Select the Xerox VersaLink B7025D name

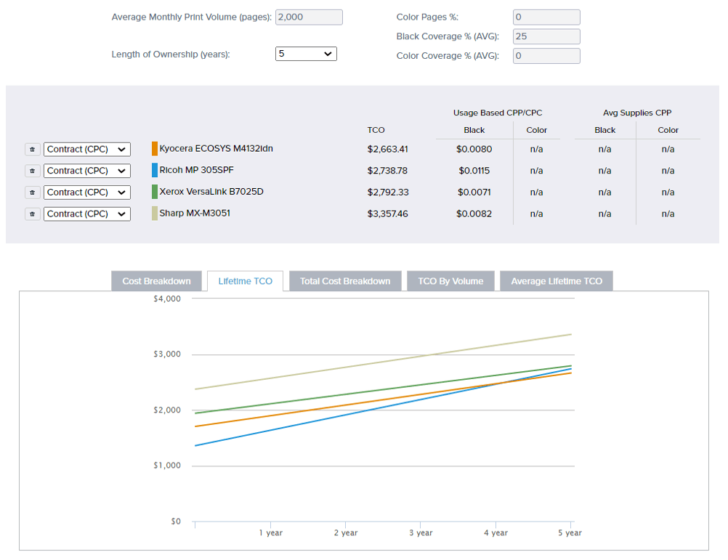pos(211,192)
